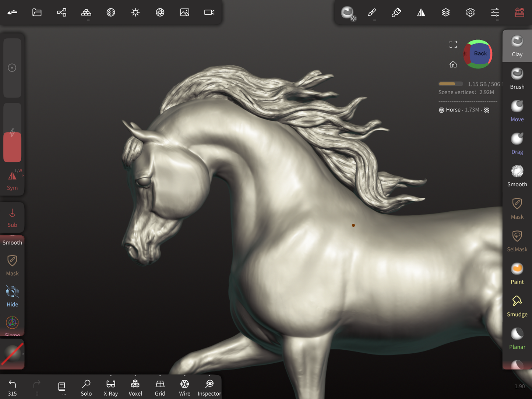
Task: Select the Planar tool
Action: [517, 338]
